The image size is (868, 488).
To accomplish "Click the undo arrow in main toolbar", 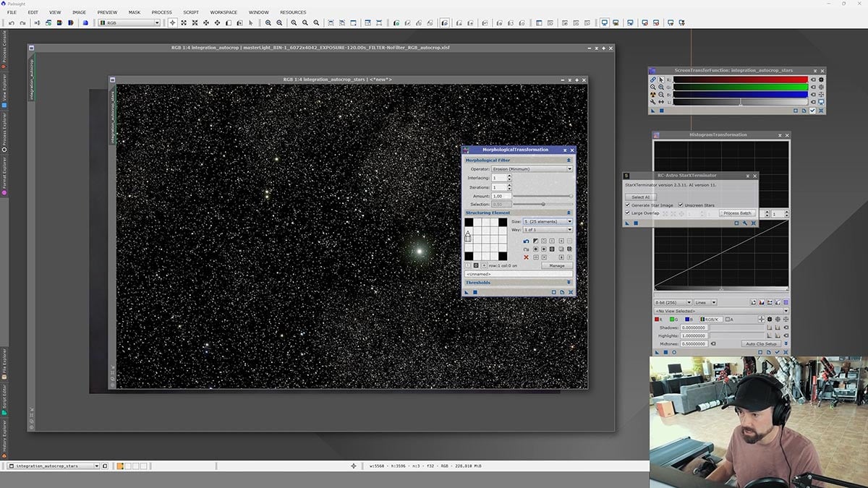I will [12, 22].
